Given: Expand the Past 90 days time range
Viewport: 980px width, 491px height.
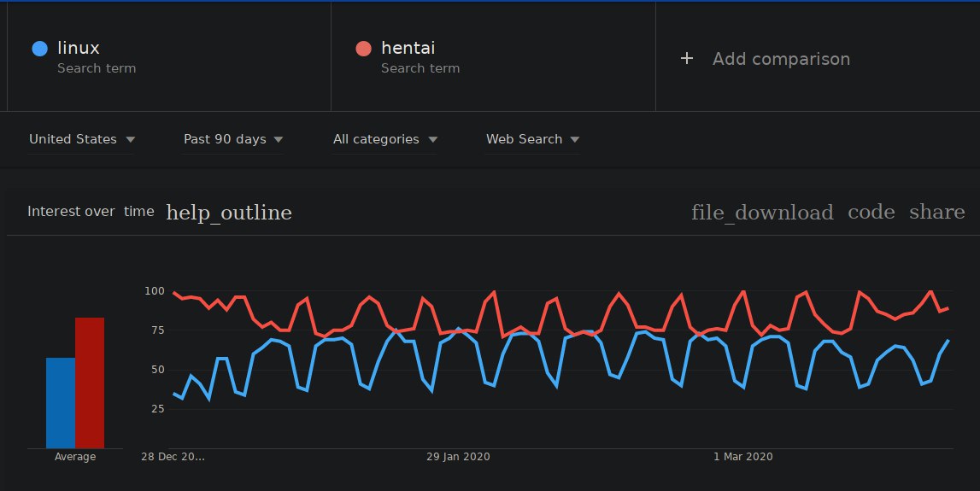Looking at the screenshot, I should [x=233, y=139].
